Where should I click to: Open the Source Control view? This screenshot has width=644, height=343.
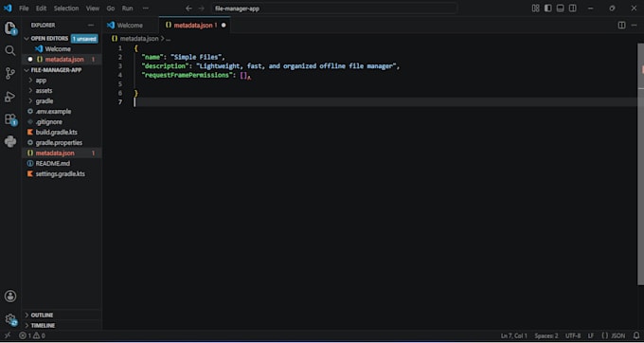coord(9,74)
